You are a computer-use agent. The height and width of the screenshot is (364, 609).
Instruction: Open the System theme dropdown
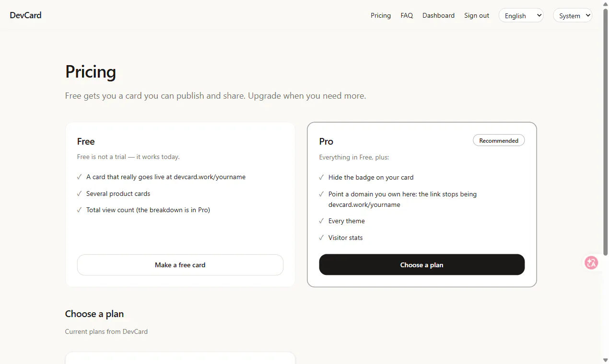573,15
